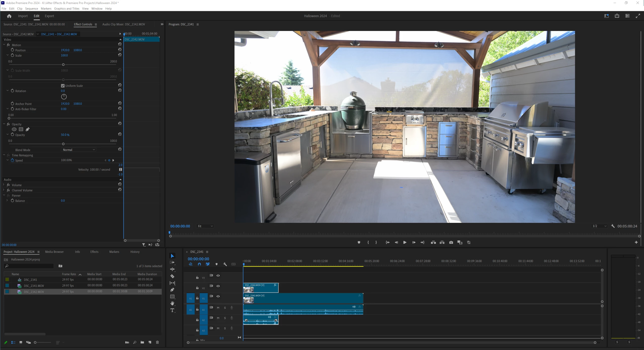Toggle Snap in Timeline magnet icon

click(199, 264)
